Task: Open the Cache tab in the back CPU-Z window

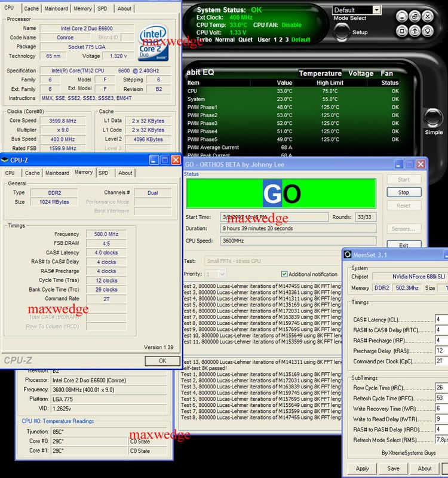Action: point(32,8)
